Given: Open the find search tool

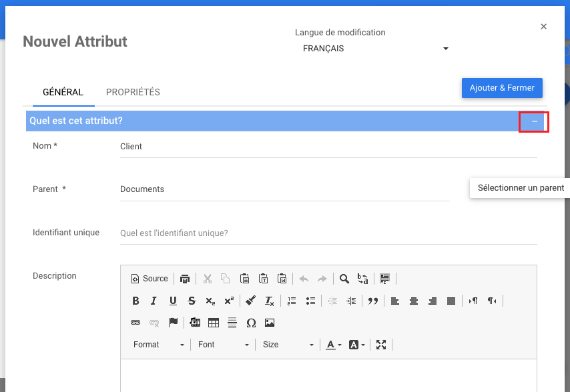Looking at the screenshot, I should [x=344, y=279].
